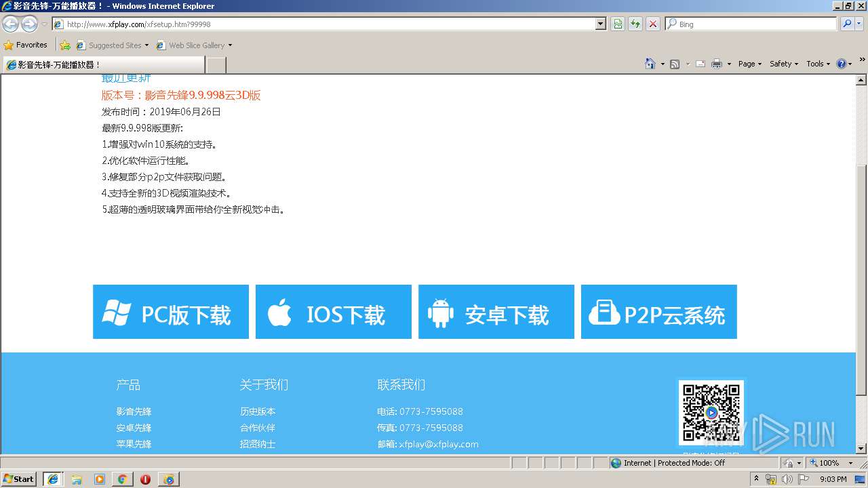This screenshot has height=488, width=868.
Task: Click the 9:03 PM clock
Action: (x=833, y=479)
